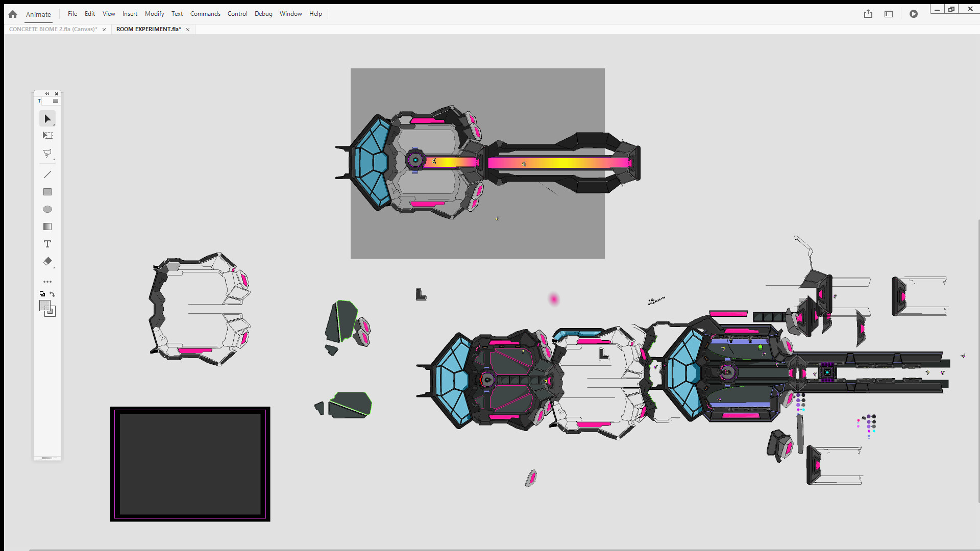
Task: Click the Gradient Transform tool
Action: pyautogui.click(x=47, y=227)
